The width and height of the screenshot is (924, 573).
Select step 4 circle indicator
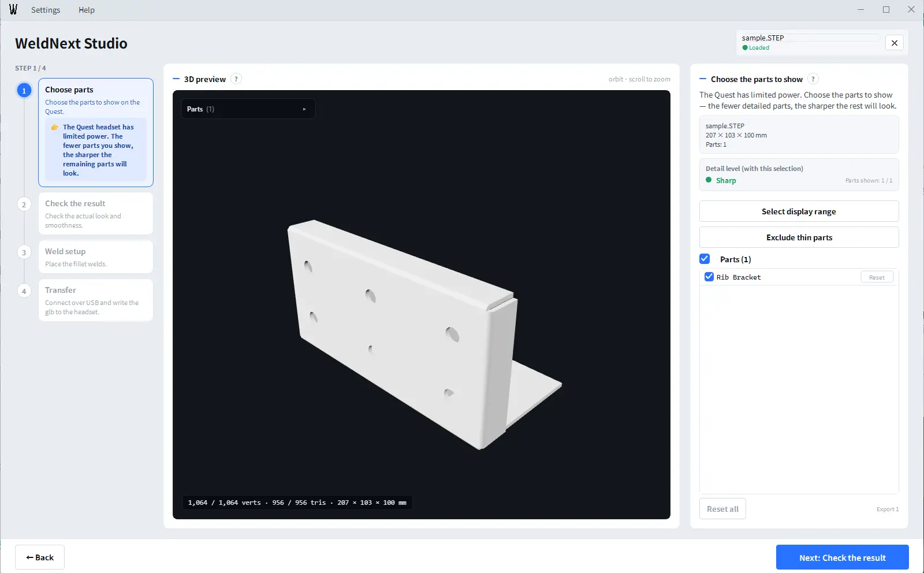24,291
